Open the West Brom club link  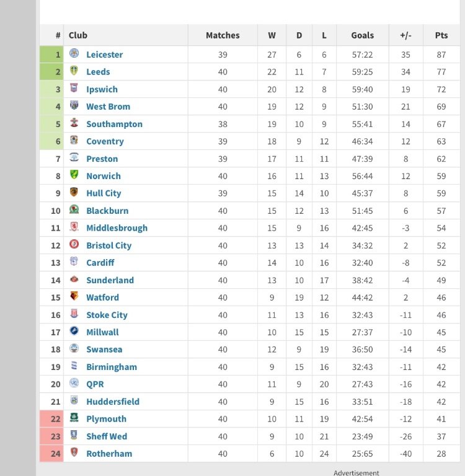pos(108,107)
